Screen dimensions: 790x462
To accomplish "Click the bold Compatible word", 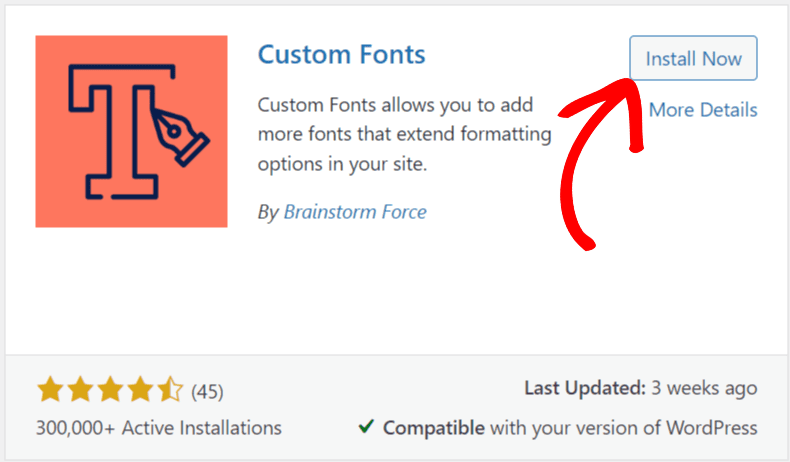I will (x=434, y=428).
